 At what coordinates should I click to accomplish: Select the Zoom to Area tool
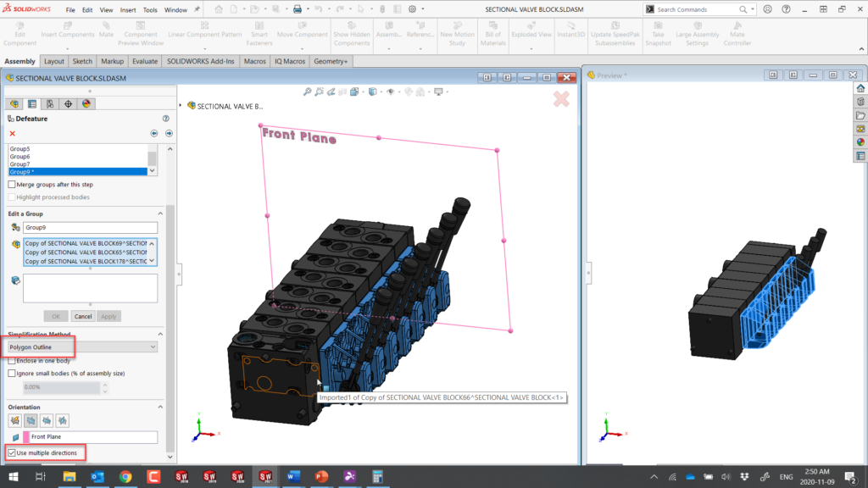coord(320,91)
